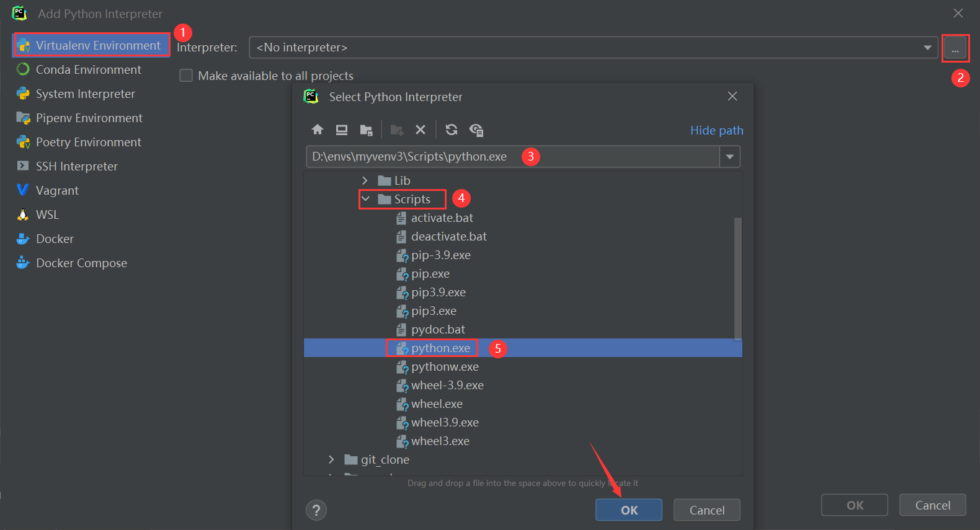The height and width of the screenshot is (530, 980).
Task: Click Hide path link
Action: point(716,130)
